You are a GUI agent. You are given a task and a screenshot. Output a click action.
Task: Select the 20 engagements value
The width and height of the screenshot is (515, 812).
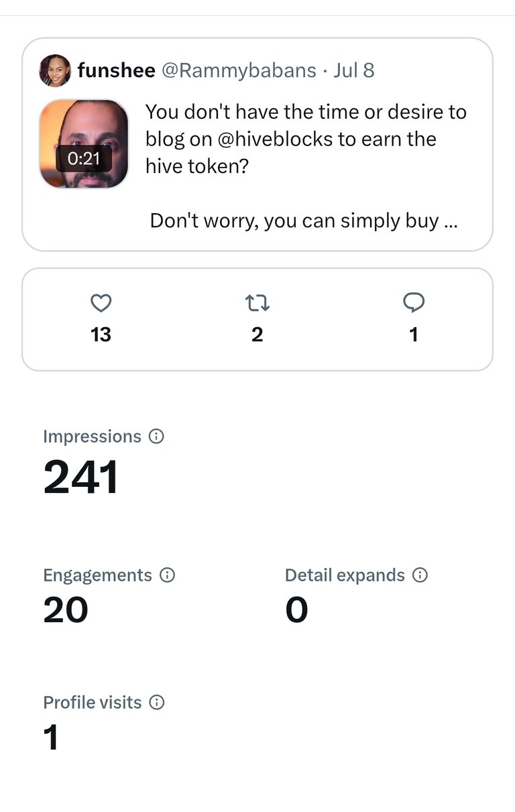pyautogui.click(x=66, y=610)
